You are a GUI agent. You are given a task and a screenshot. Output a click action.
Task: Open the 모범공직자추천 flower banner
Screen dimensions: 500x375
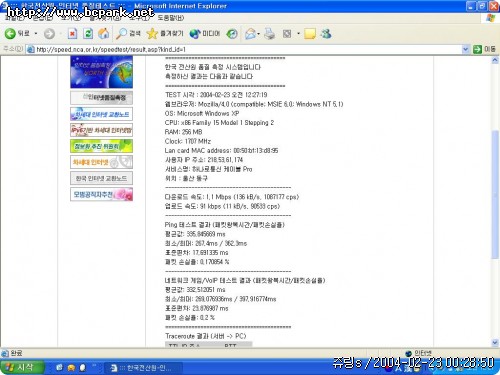point(101,194)
